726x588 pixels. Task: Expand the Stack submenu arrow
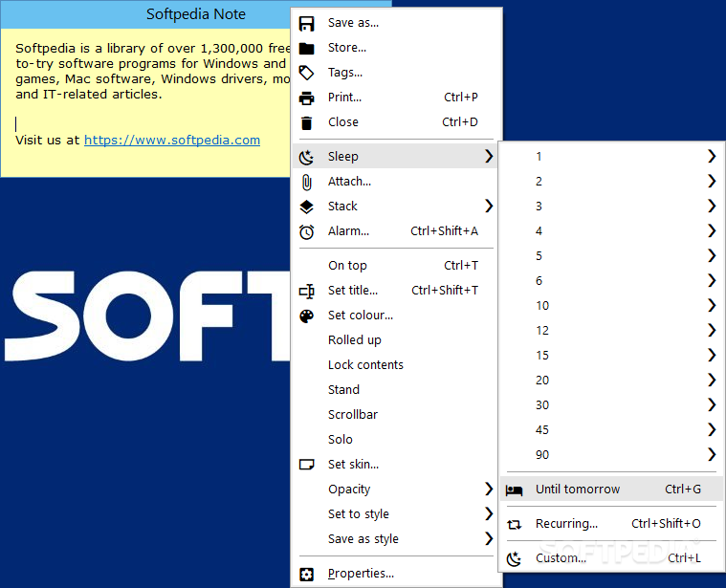pos(489,206)
